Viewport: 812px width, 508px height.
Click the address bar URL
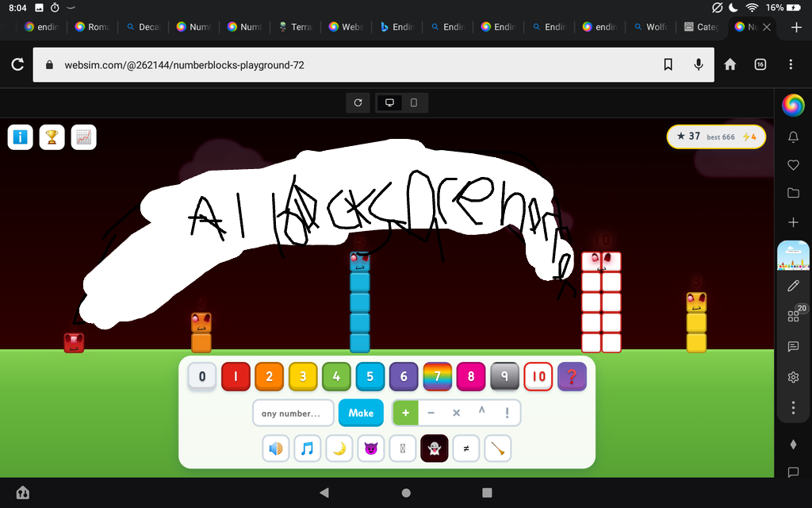click(184, 65)
